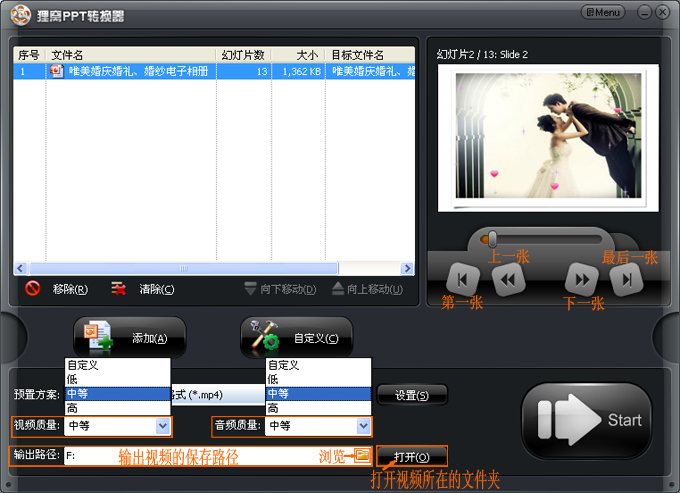Click the preset format (*.mp4) dropdown
Image resolution: width=680 pixels, height=493 pixels.
point(218,395)
